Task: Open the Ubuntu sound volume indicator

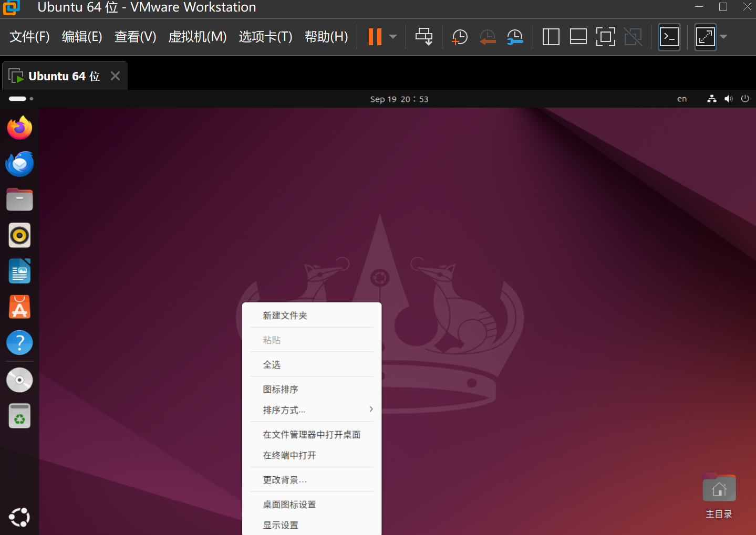Action: [729, 99]
